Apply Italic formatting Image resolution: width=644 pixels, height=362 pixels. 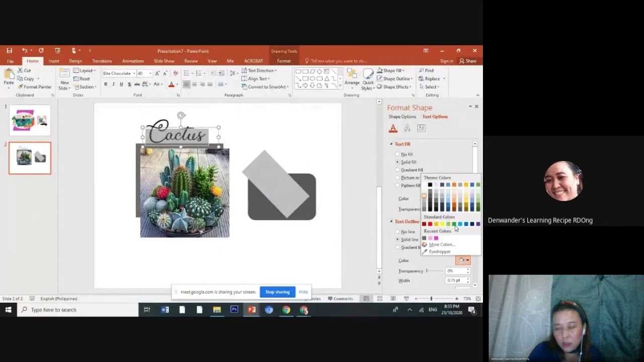click(x=114, y=84)
